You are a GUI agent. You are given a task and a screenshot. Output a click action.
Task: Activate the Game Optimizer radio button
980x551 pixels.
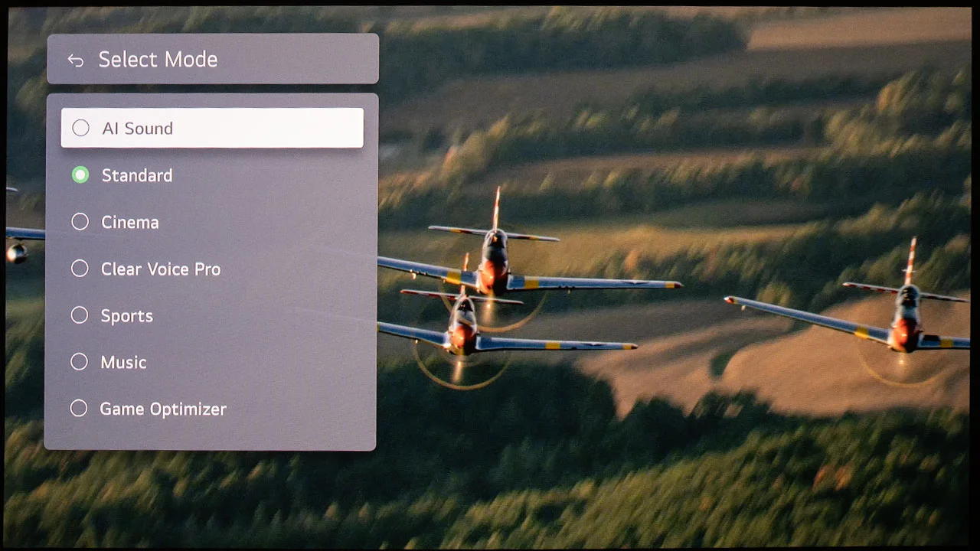[x=79, y=409]
